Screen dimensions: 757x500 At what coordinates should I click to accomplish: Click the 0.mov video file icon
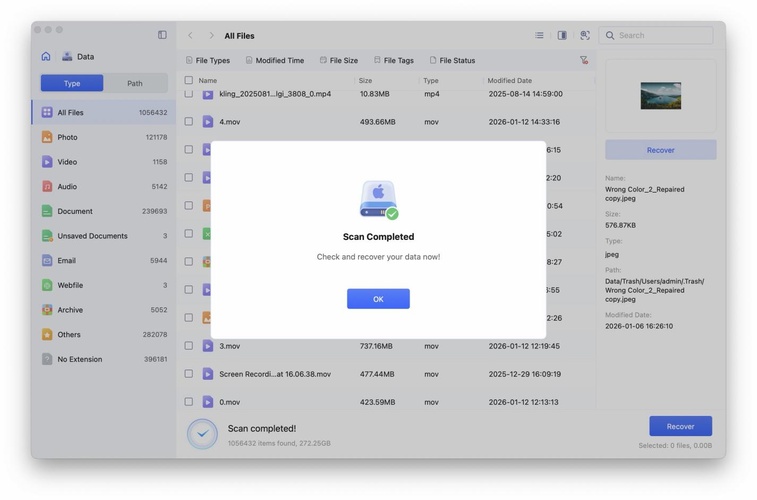pos(208,402)
